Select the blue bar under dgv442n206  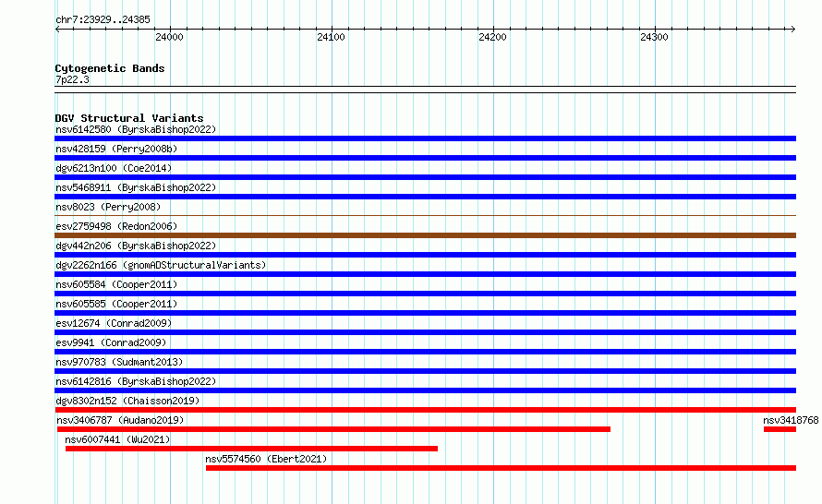425,255
